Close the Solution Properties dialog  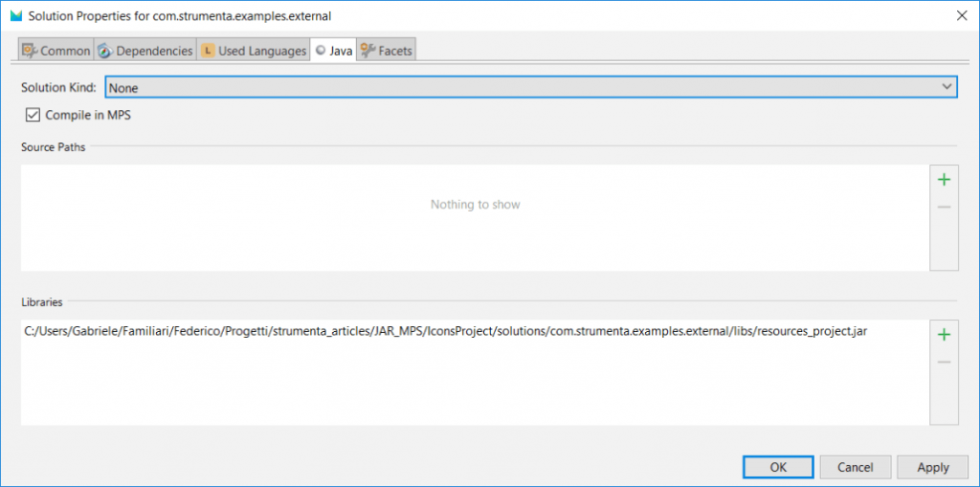click(962, 16)
